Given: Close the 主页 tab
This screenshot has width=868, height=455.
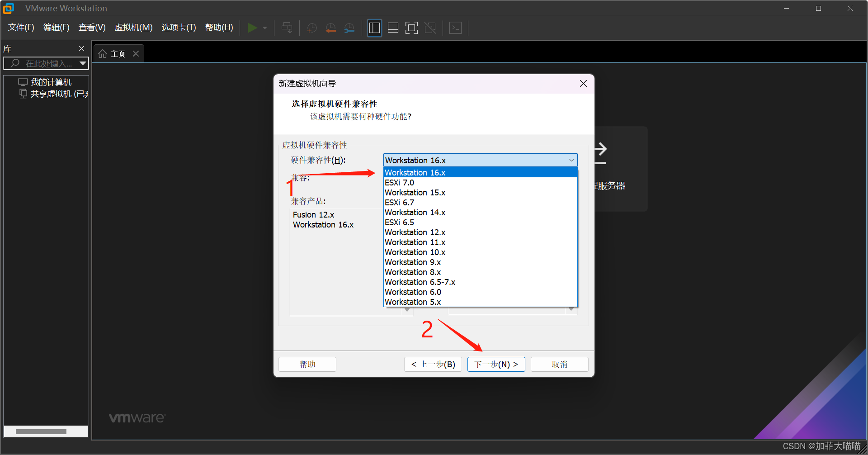Looking at the screenshot, I should [x=136, y=53].
